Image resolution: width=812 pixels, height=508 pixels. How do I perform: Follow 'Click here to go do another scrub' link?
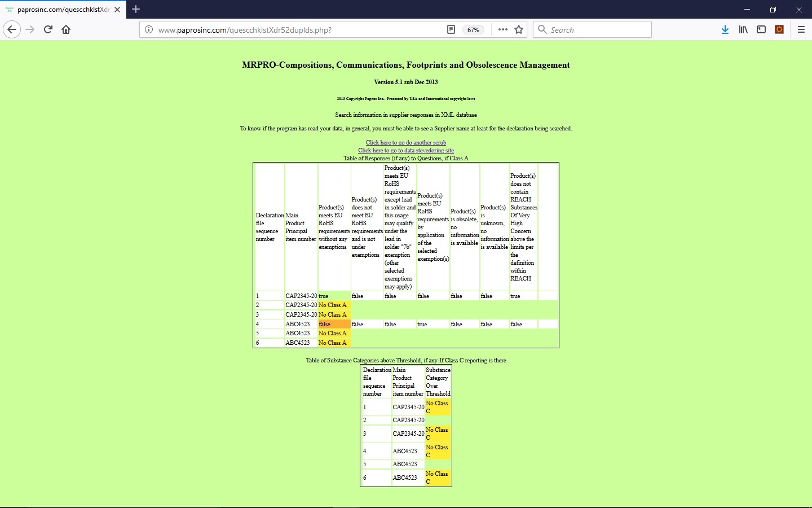(x=406, y=143)
